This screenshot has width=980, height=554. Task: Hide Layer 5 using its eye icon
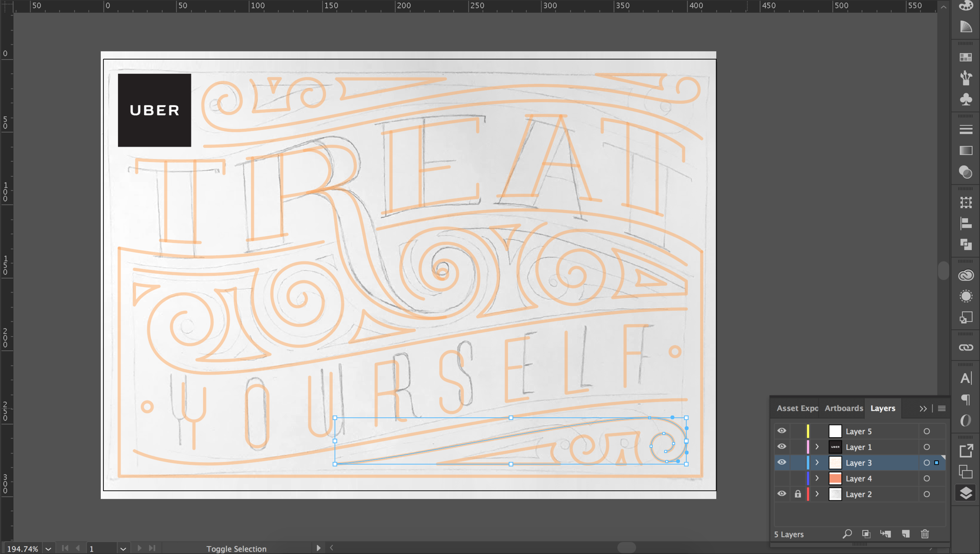point(782,431)
